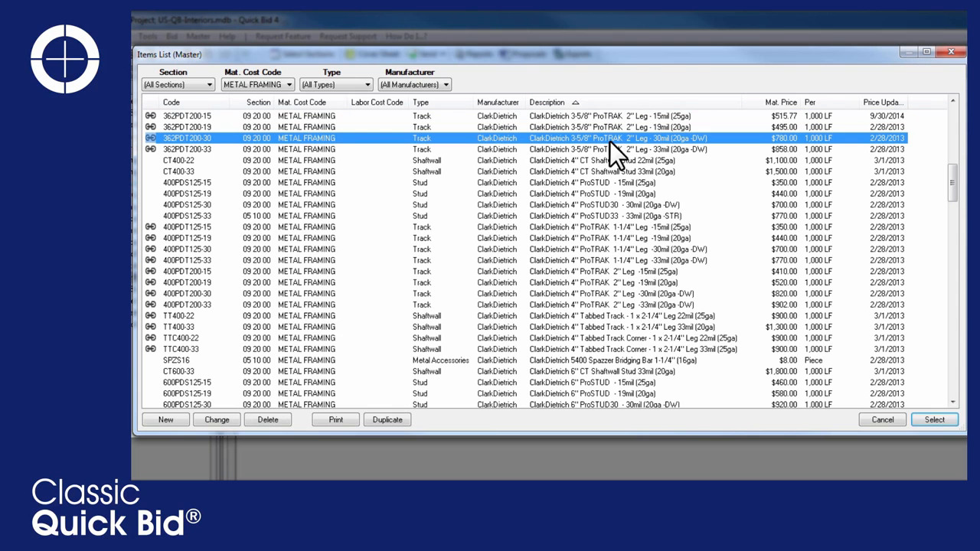Click link icon beside TTC400-33
The height and width of the screenshot is (551, 980).
click(151, 349)
